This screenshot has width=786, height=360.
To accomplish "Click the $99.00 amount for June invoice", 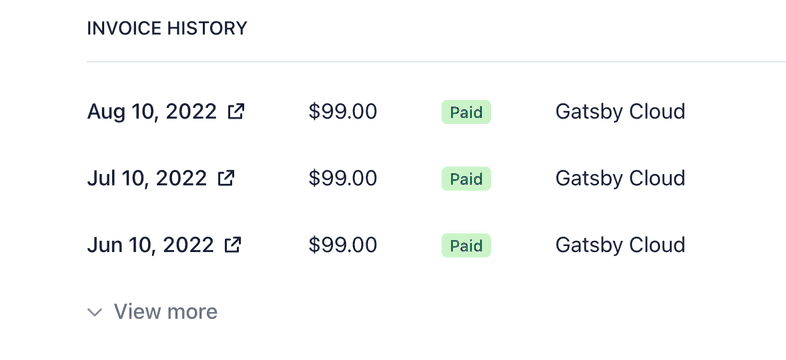I will click(x=343, y=245).
